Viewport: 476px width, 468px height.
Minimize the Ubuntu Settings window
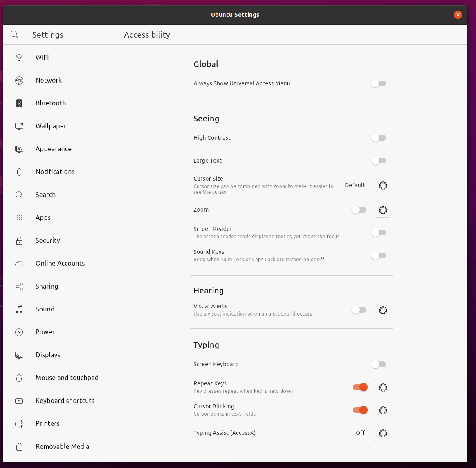tap(425, 15)
